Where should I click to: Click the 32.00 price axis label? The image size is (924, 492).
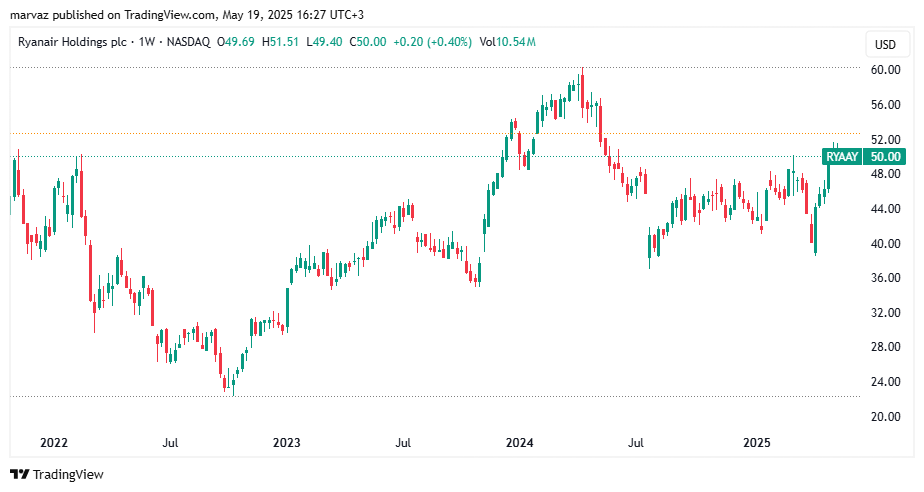[886, 313]
